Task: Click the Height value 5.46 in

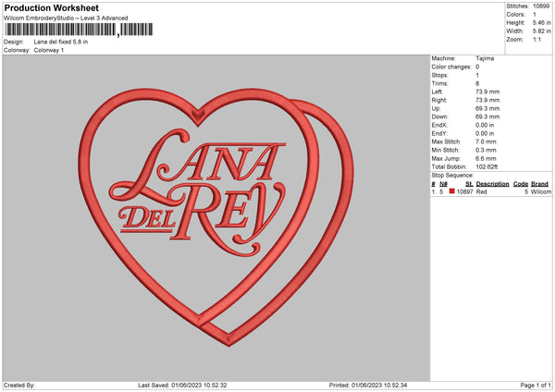Action: click(541, 22)
